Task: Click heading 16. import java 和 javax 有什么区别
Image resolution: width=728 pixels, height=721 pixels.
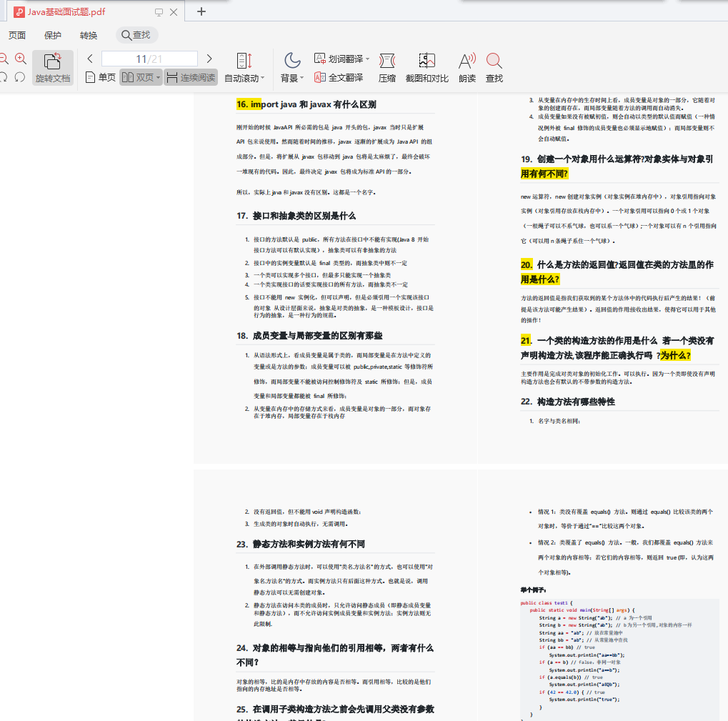Action: coord(306,104)
